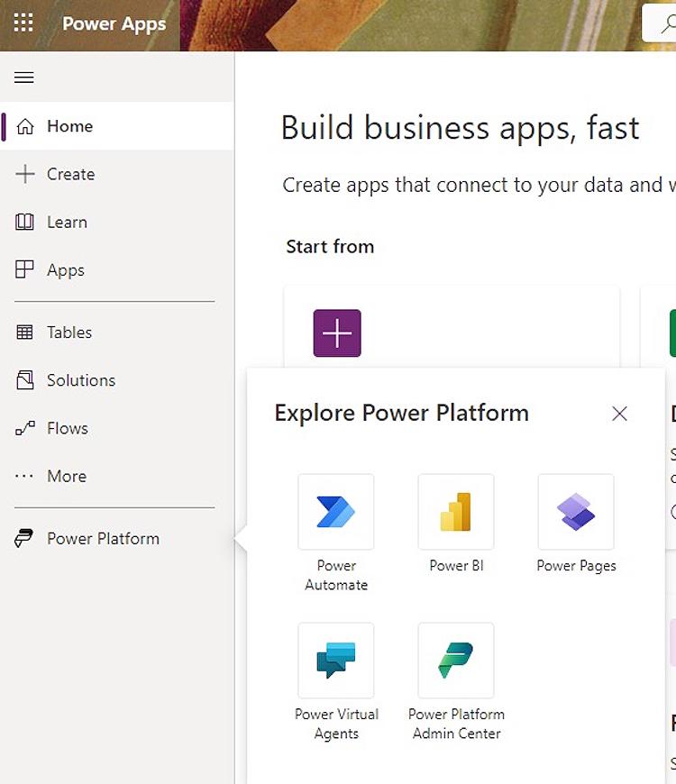Open Power BI from the flyout
Image resolution: width=676 pixels, height=784 pixels.
[x=455, y=523]
